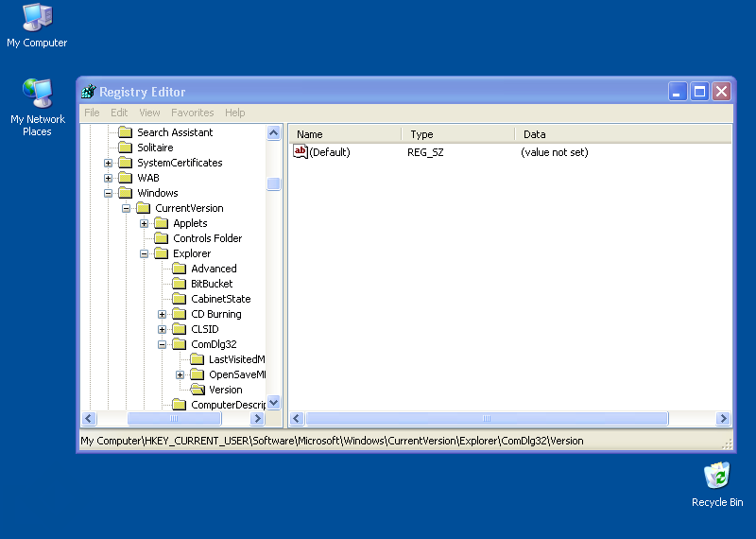Screen dimensions: 756x539
Task: Click values pane scroll right arrow
Action: click(723, 418)
